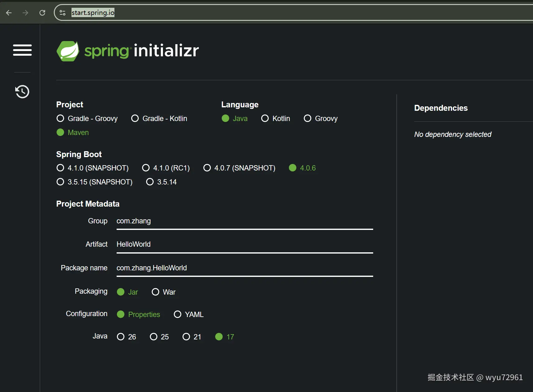Choose Jar packaging

point(127,292)
